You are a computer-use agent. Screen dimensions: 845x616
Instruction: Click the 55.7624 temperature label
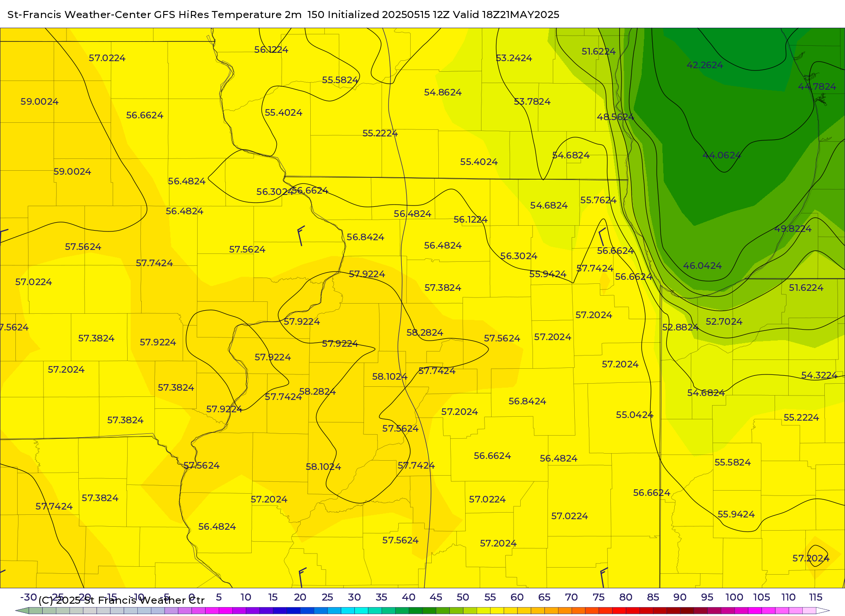pos(598,200)
